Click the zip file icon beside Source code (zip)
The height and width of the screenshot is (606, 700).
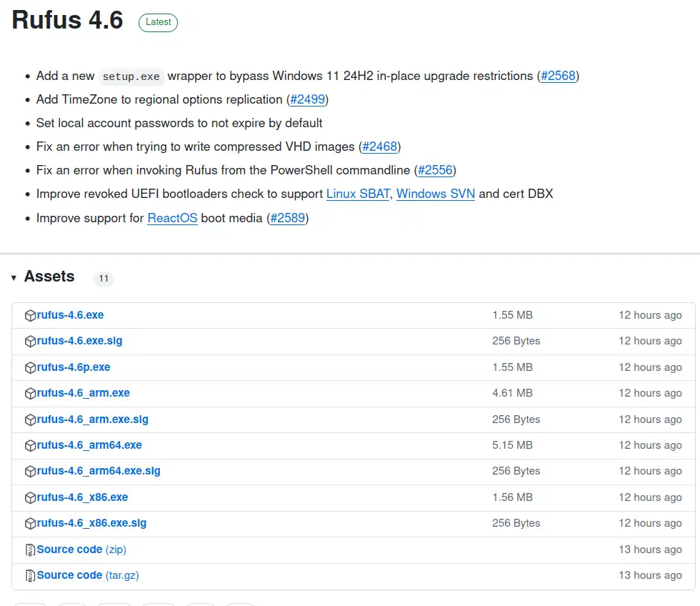click(30, 550)
